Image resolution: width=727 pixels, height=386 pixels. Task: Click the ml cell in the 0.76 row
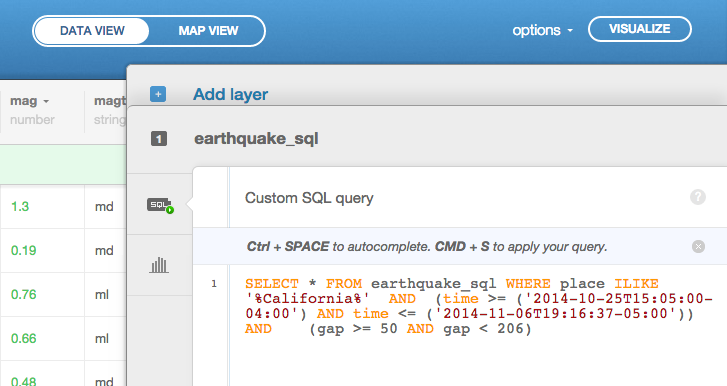pos(105,295)
